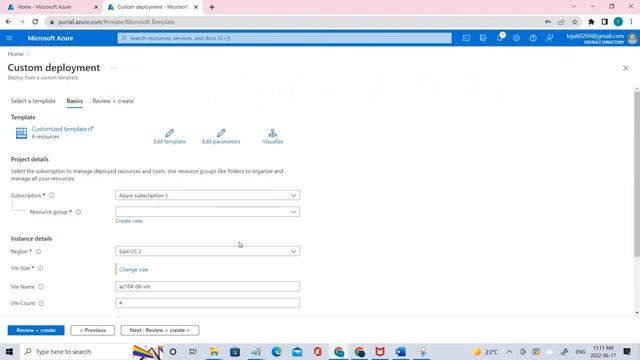Open the account avatar menu
This screenshot has width=640, height=360.
point(632,38)
